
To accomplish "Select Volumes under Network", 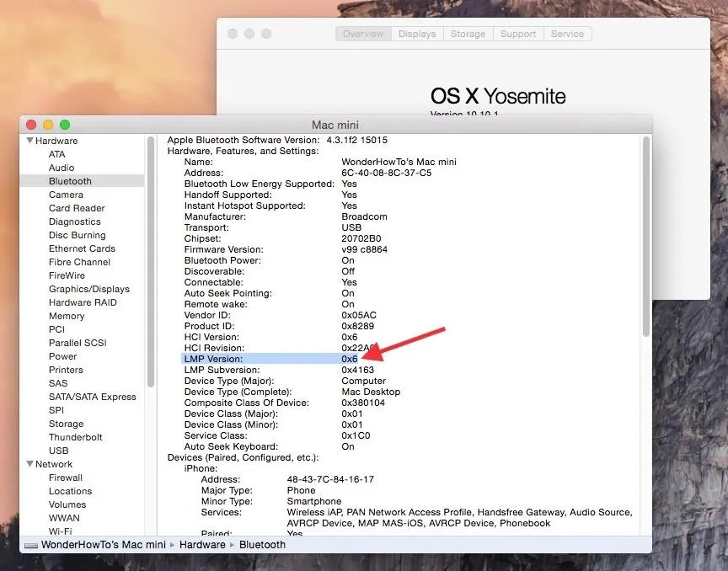I will tap(67, 504).
